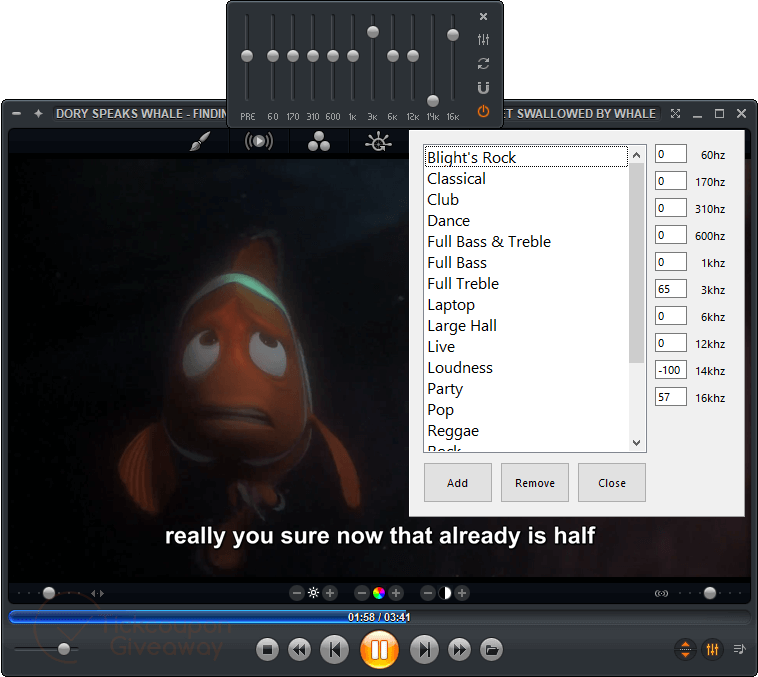This screenshot has width=758, height=677.
Task: Fast forward the video
Action: pos(459,649)
